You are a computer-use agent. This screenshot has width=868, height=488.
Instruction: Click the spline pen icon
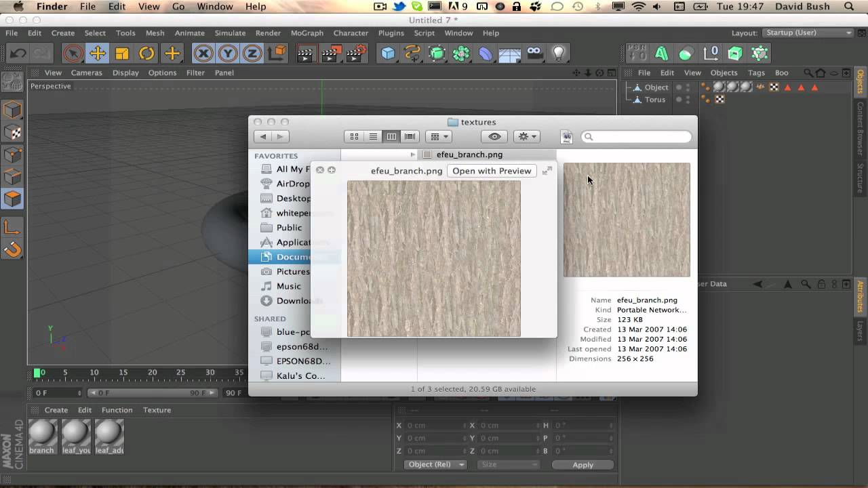pos(412,54)
